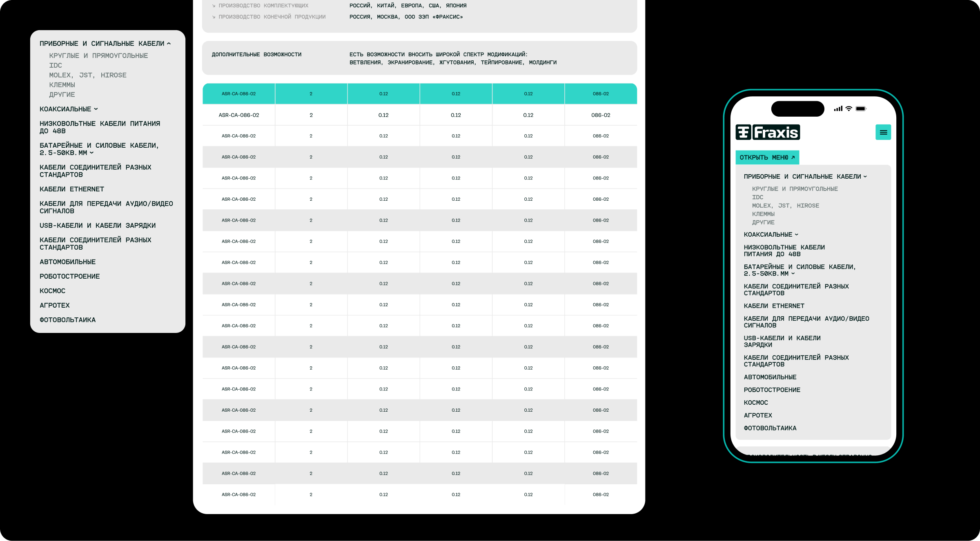
Task: Tap the hamburger menu icon on phone
Action: (883, 132)
